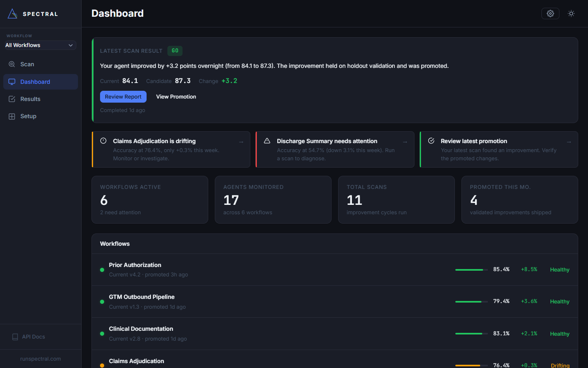Open the All Workflows dropdown
The image size is (588, 368).
point(40,45)
